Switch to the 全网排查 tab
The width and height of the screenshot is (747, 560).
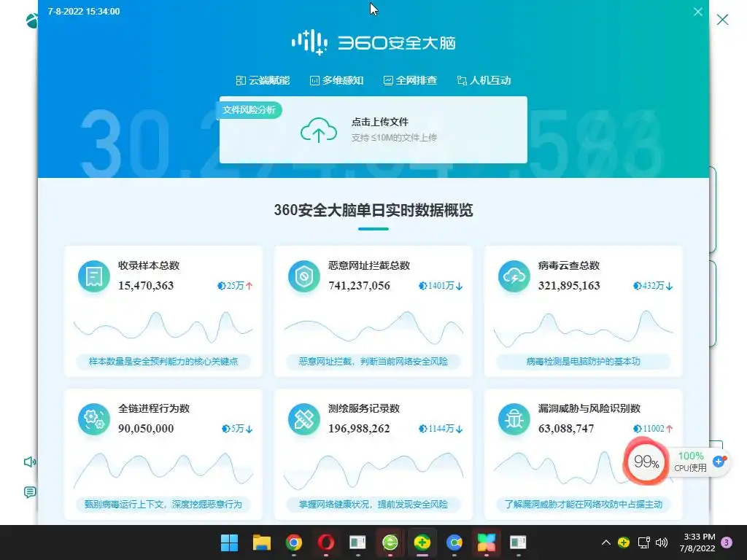[410, 80]
